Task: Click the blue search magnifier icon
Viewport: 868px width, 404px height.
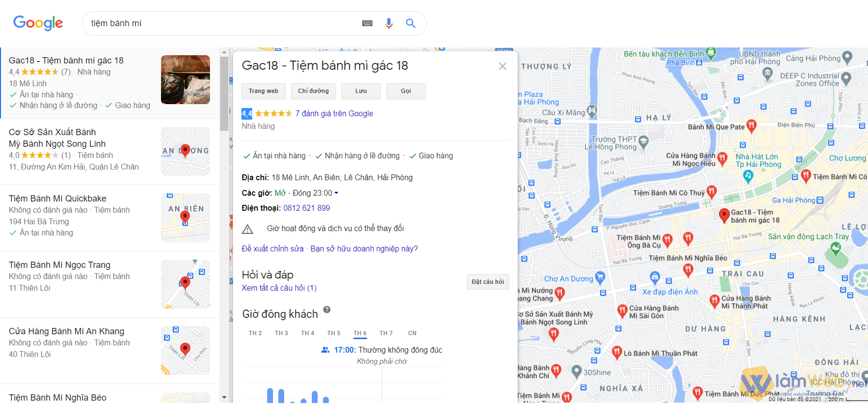Action: tap(411, 23)
